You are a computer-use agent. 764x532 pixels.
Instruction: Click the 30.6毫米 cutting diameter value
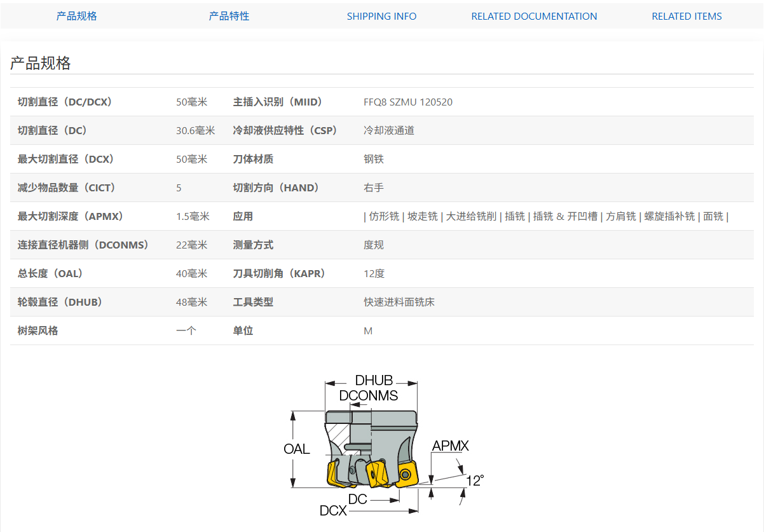(x=195, y=131)
